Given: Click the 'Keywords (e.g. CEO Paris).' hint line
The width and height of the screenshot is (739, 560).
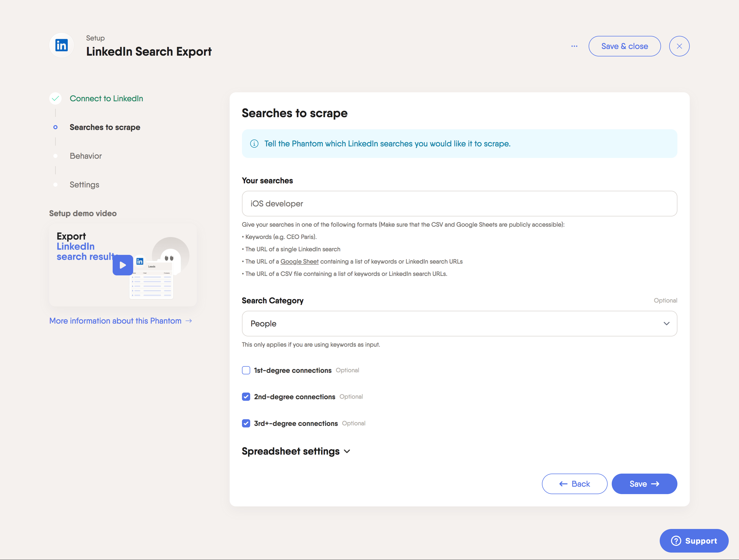Looking at the screenshot, I should coord(279,237).
